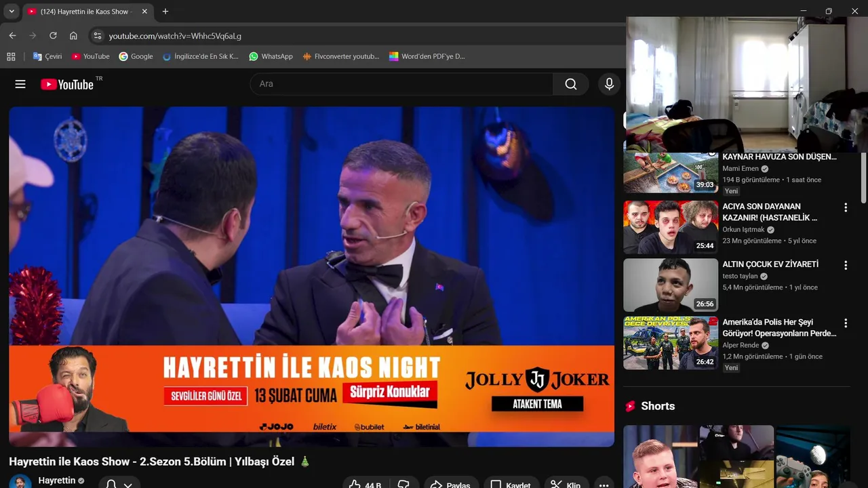This screenshot has width=868, height=488.
Task: Open options menu for Amerika'da Polis video
Action: [x=845, y=323]
